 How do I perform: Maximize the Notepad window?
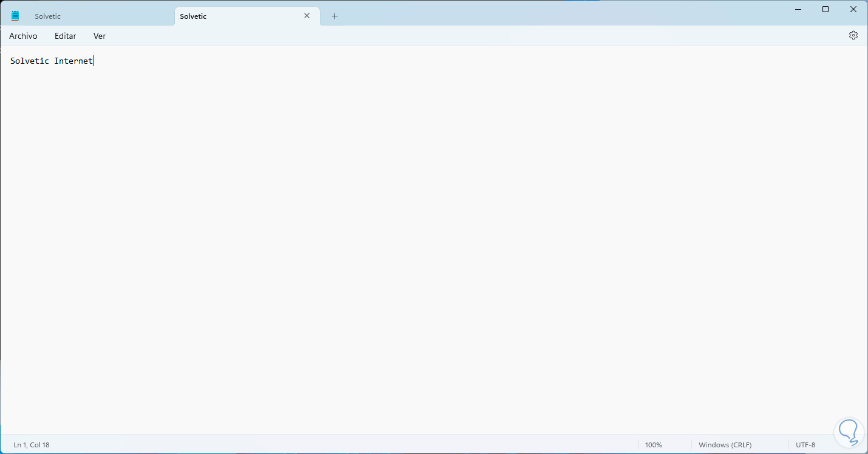[x=826, y=9]
